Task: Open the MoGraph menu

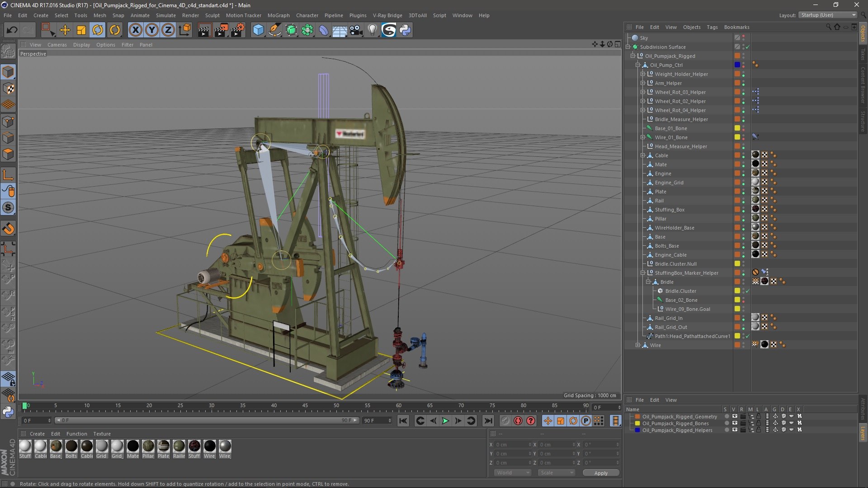Action: [278, 15]
